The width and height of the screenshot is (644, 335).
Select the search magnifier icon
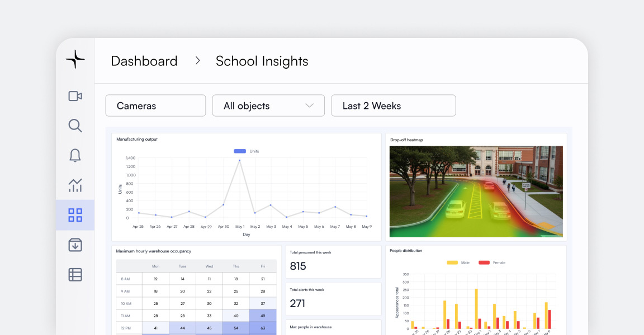point(75,126)
